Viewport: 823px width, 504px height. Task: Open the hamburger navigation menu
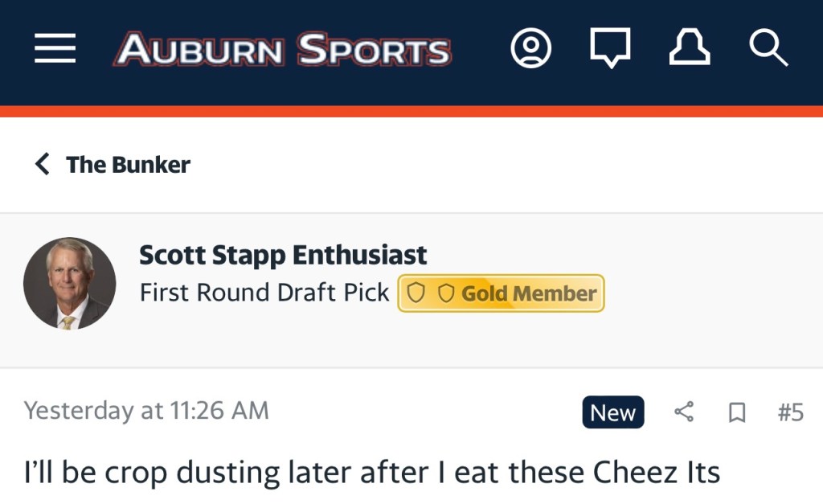pyautogui.click(x=55, y=50)
